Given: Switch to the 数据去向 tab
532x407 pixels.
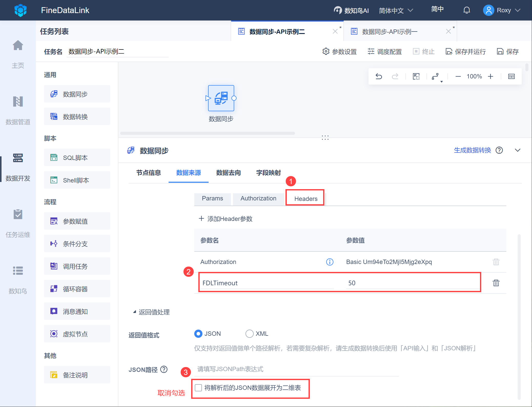Looking at the screenshot, I should tap(228, 173).
